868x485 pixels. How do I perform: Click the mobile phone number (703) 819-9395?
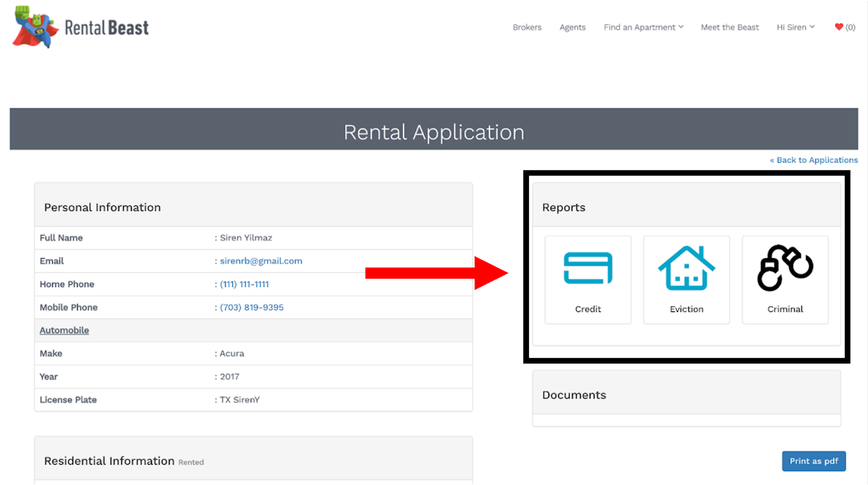[x=252, y=308]
